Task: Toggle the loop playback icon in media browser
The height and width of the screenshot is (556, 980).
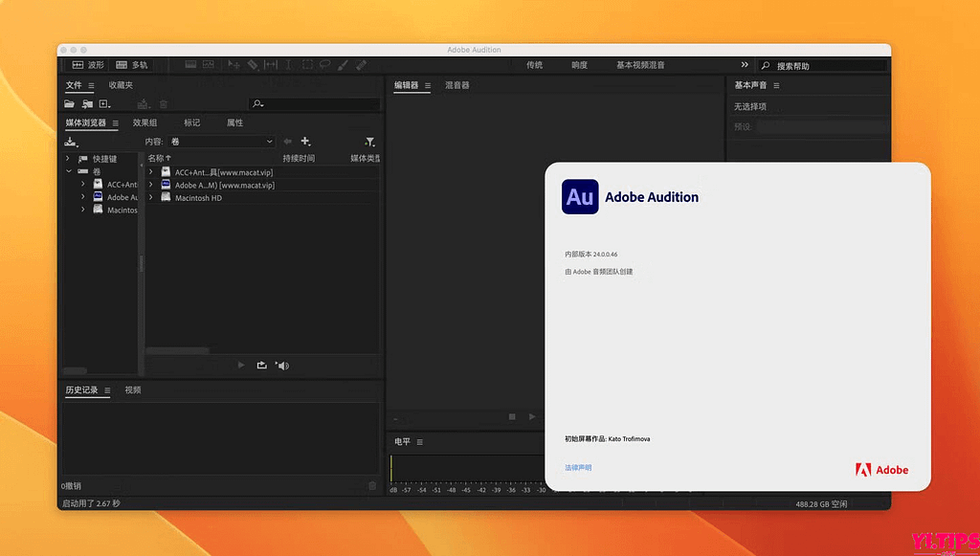Action: point(261,365)
